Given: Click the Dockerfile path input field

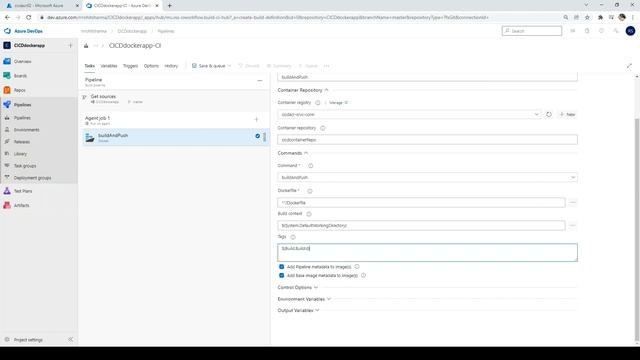Looking at the screenshot, I should (x=421, y=202).
